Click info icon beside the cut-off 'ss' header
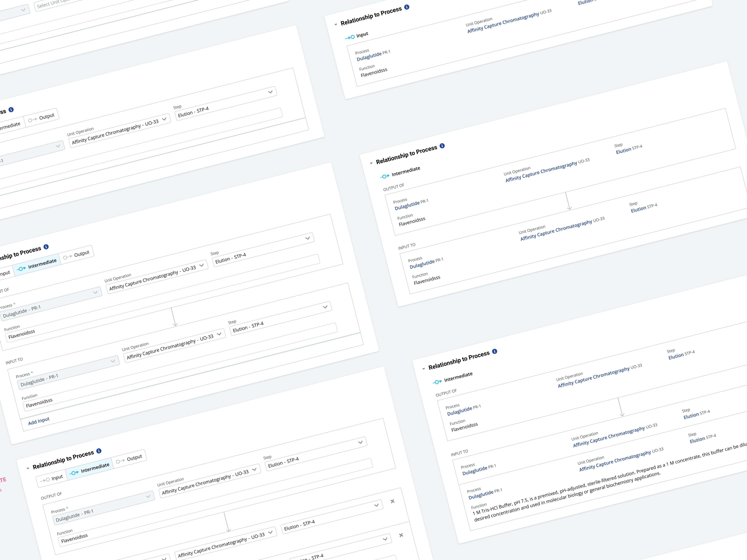The image size is (747, 560). pos(11,110)
